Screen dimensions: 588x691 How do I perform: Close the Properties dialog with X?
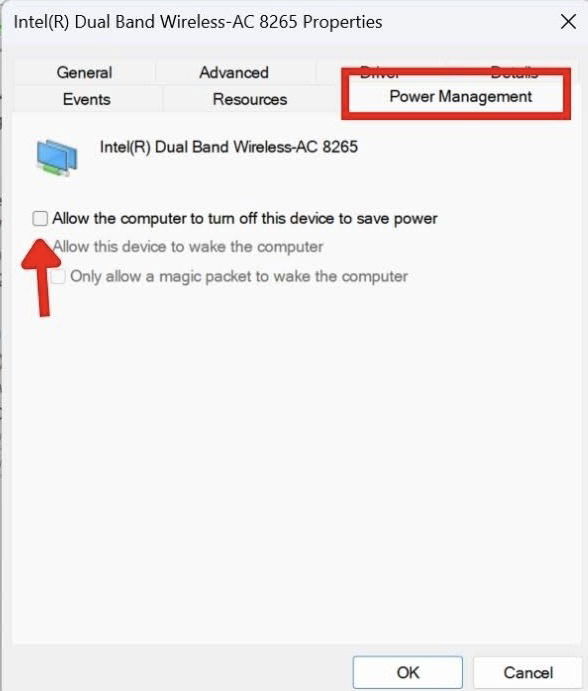[568, 22]
